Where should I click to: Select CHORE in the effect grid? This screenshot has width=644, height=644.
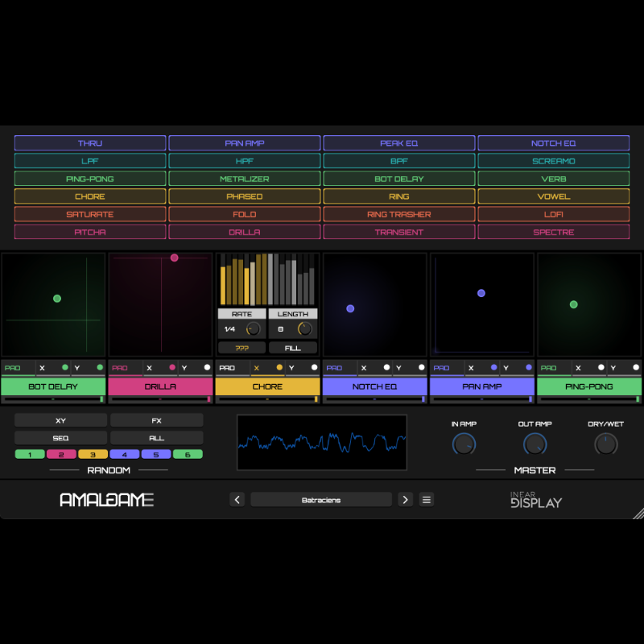pos(90,196)
